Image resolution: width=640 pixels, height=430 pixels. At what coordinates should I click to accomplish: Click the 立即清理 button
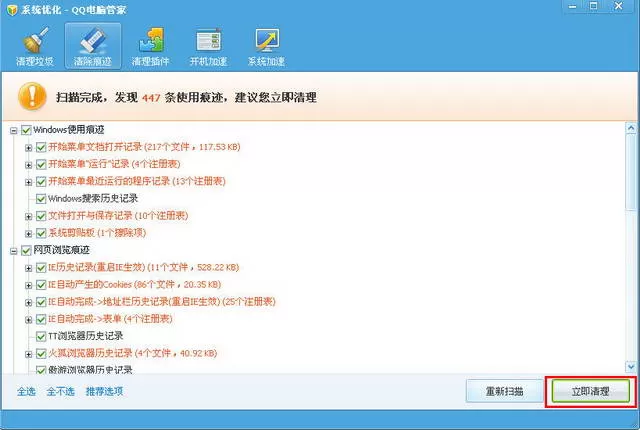point(590,391)
